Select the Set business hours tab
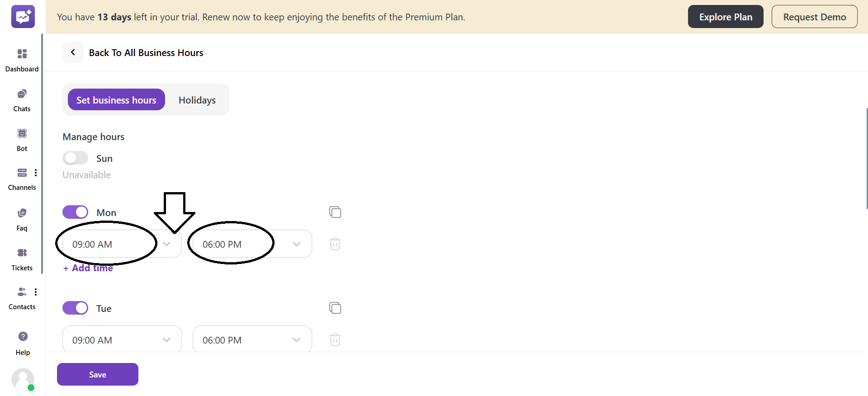 (x=116, y=100)
